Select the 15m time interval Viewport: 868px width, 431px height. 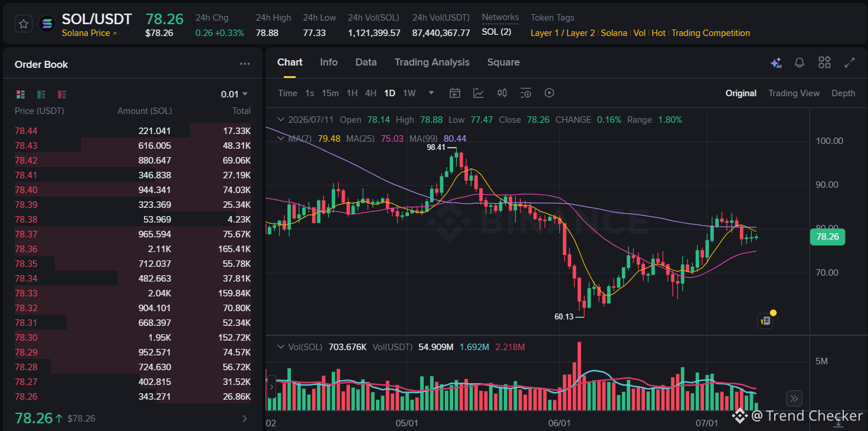(x=330, y=93)
